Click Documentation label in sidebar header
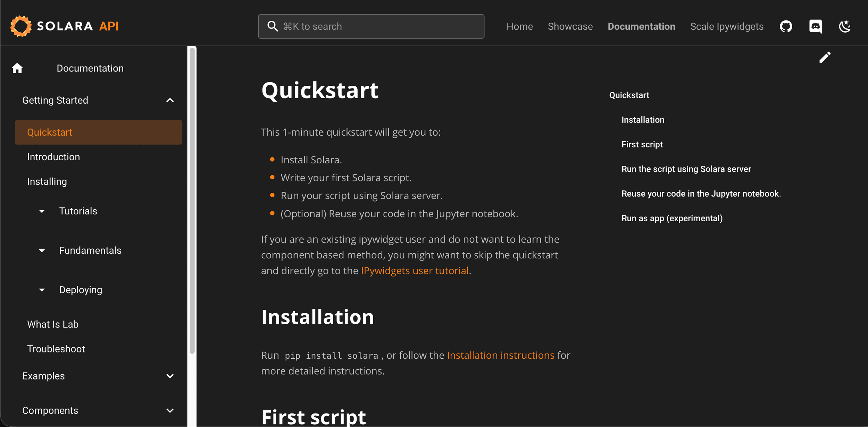Viewport: 868px width, 427px height. tap(90, 68)
